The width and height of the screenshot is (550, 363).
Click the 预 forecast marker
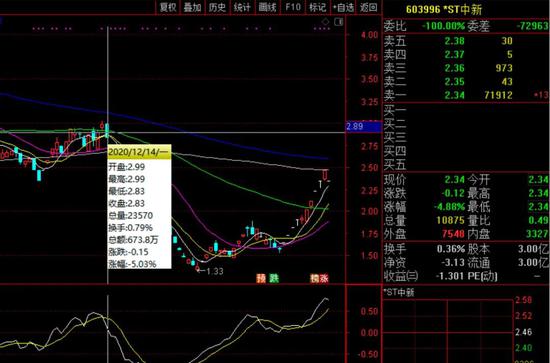(261, 278)
